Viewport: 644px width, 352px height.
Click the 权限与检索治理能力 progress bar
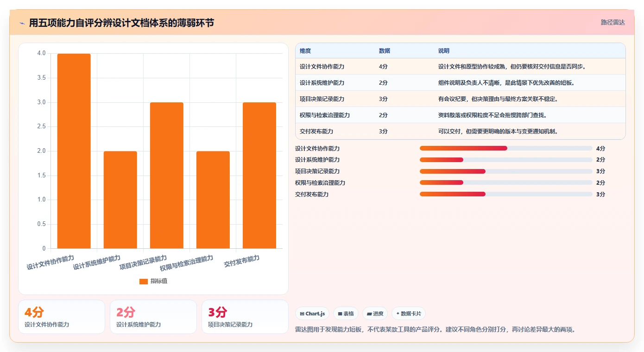tap(506, 182)
